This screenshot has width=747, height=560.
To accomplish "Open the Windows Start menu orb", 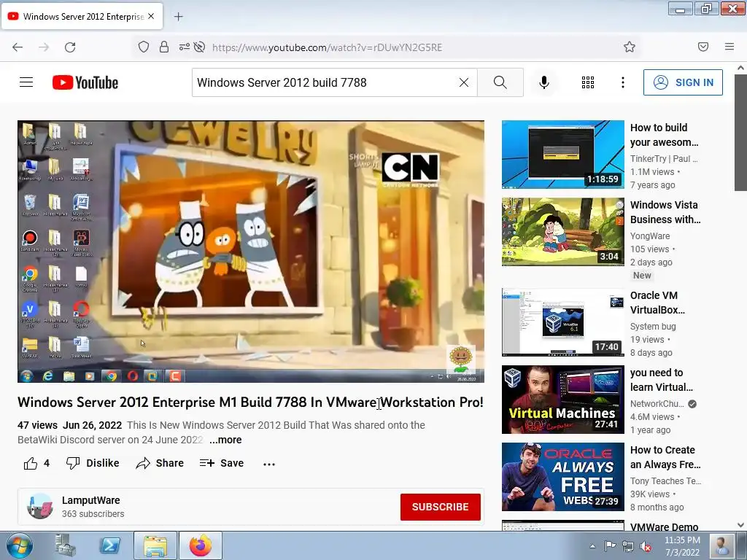I will pyautogui.click(x=20, y=545).
